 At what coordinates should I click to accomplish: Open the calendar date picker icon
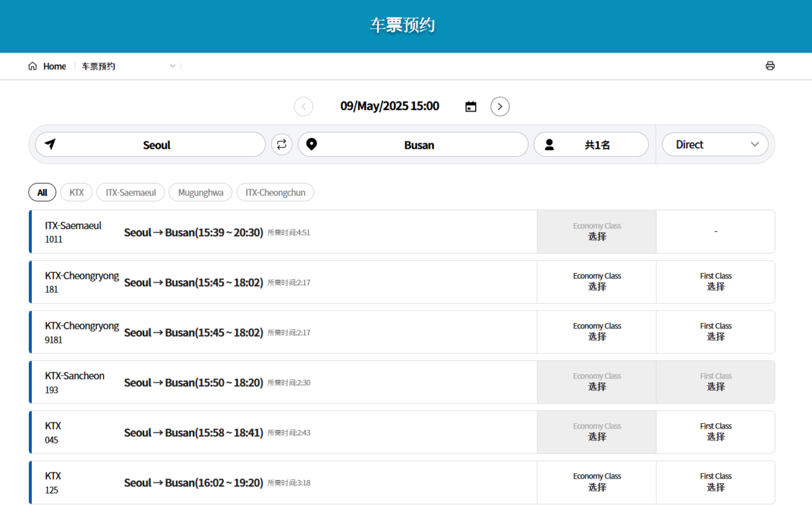471,107
